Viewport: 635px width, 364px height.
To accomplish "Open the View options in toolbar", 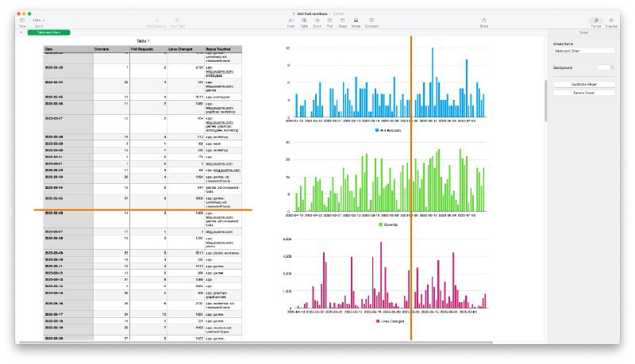I will pos(21,20).
